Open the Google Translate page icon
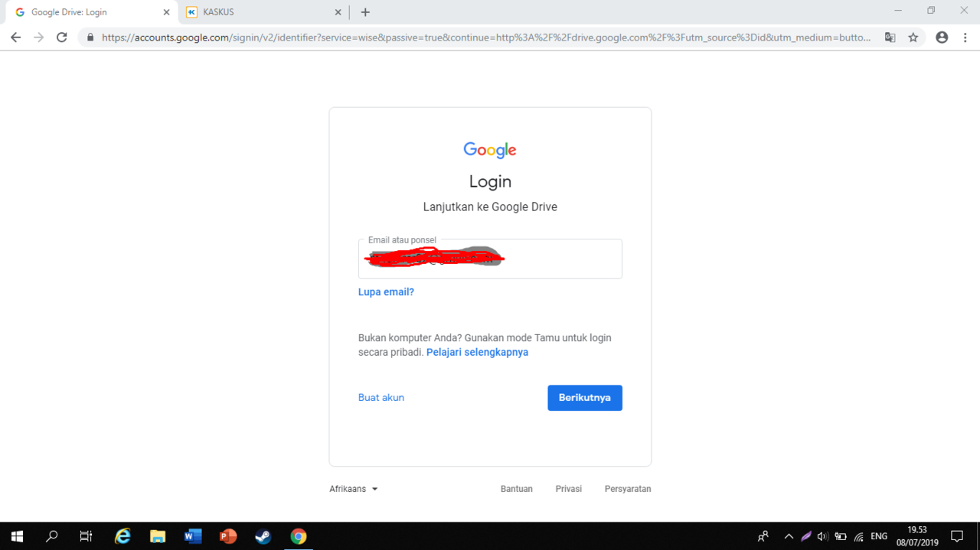Viewport: 980px width, 550px height. click(890, 37)
